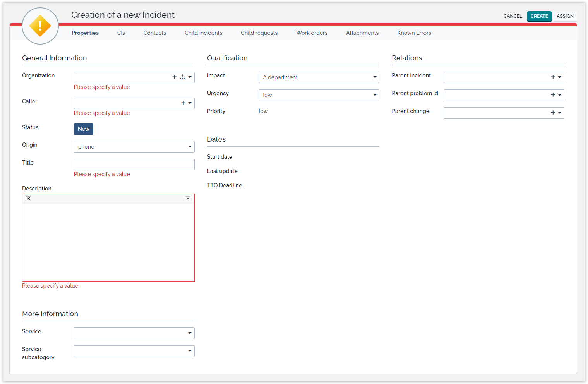Click the plus icon in Caller field
The height and width of the screenshot is (384, 588).
183,103
